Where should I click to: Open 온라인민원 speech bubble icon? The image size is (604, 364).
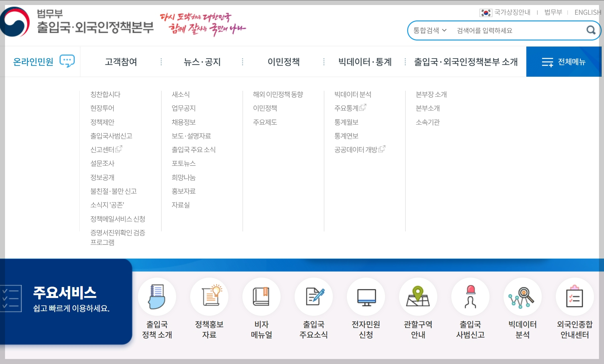(66, 61)
